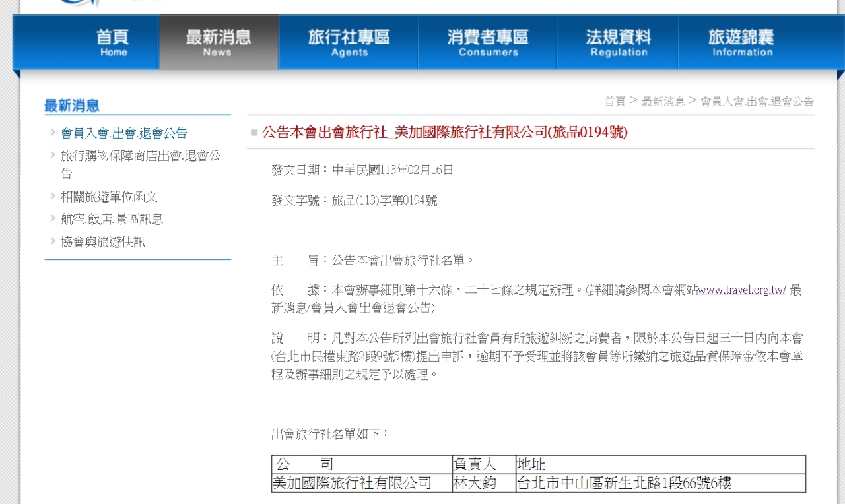Click arrow bullet beside 會員入會.出會.退會公告
This screenshot has height=504, width=845.
click(52, 133)
